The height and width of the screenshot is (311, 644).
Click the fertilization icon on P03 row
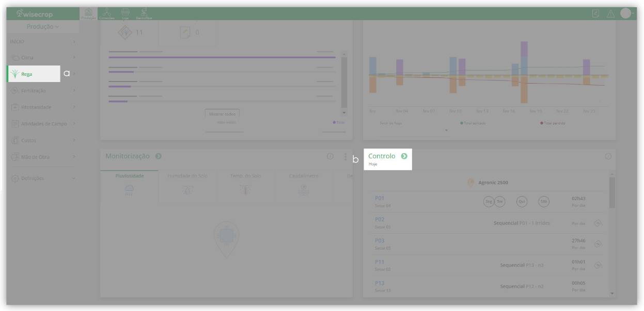598,244
